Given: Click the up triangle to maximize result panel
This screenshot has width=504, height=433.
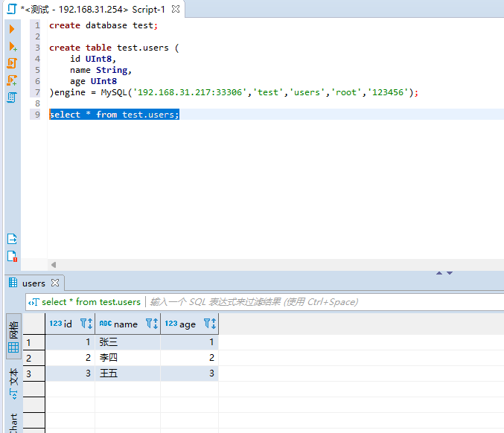Looking at the screenshot, I should 439,273.
